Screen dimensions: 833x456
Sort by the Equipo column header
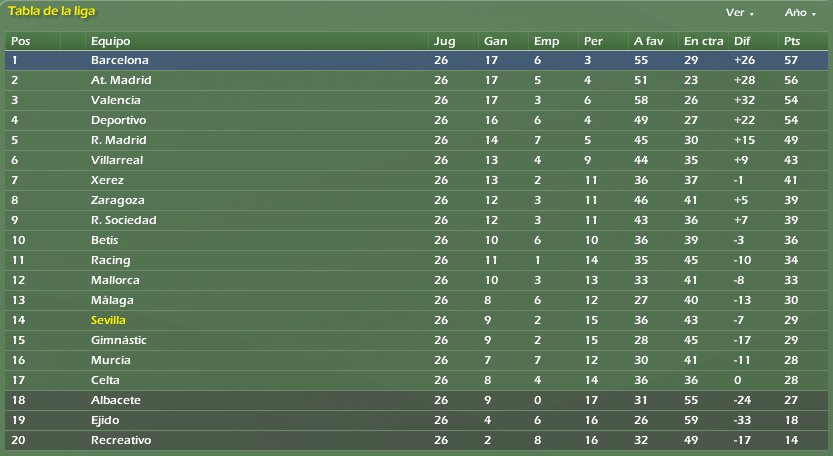[x=110, y=41]
